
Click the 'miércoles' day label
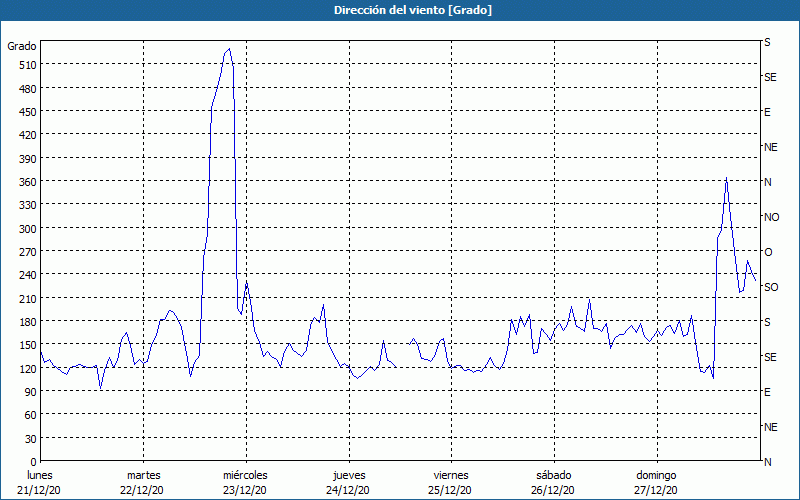[x=245, y=475]
